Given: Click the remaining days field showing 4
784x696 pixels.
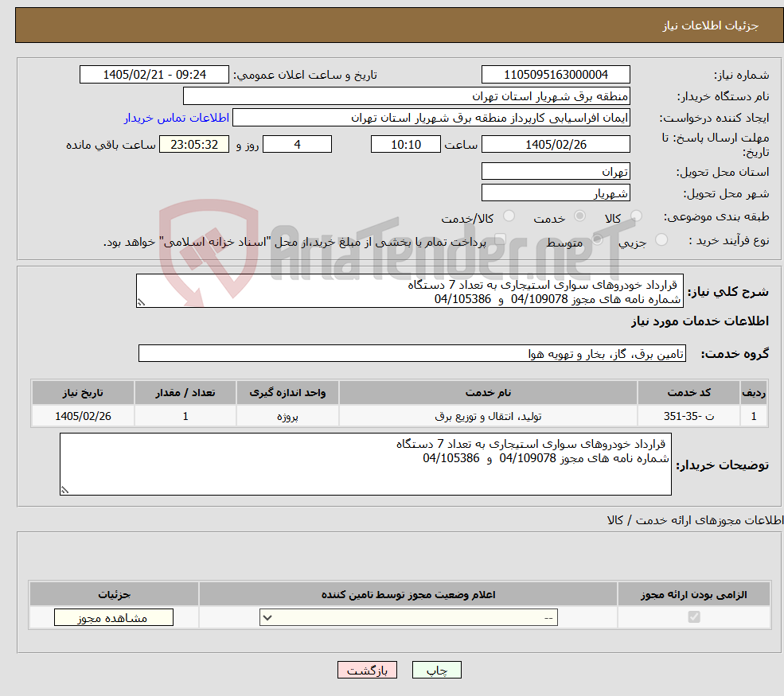Looking at the screenshot, I should [297, 145].
